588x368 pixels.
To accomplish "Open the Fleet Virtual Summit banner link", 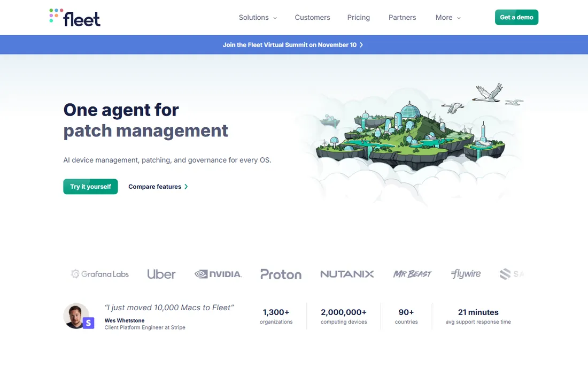I will point(293,44).
